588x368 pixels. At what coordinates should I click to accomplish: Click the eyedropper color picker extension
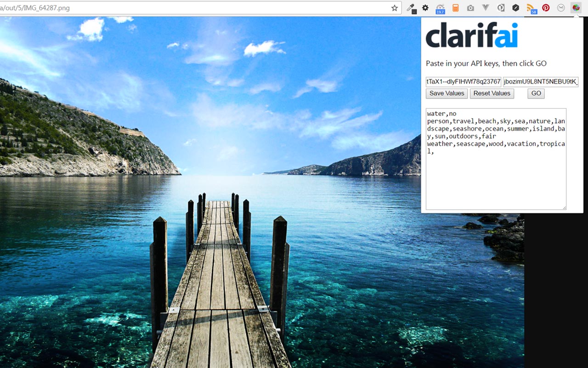point(411,8)
